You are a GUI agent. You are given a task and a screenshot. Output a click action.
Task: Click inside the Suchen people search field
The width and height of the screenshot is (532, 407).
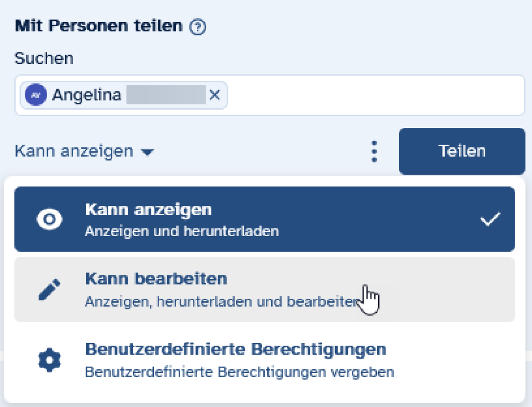click(x=372, y=95)
